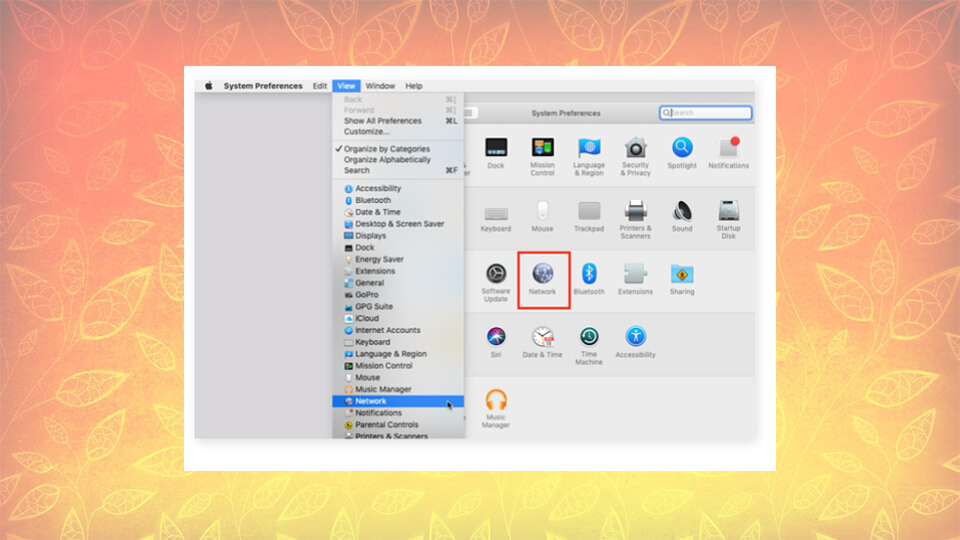Image resolution: width=960 pixels, height=540 pixels.
Task: Choose Show All Preferences menu item
Action: 398,121
